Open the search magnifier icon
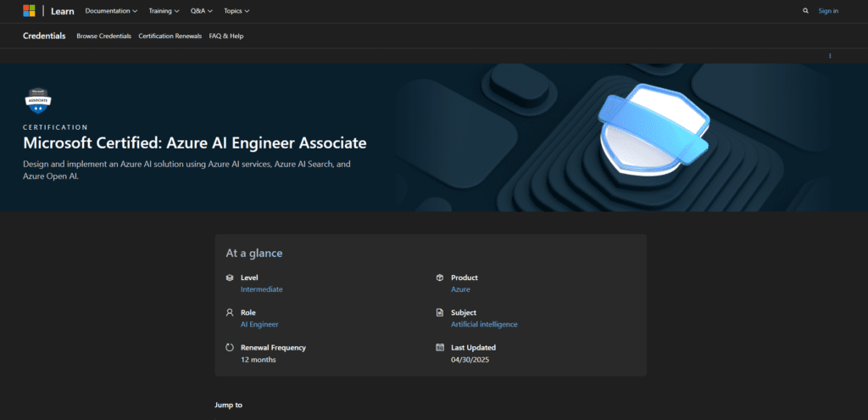868x420 pixels. point(805,10)
